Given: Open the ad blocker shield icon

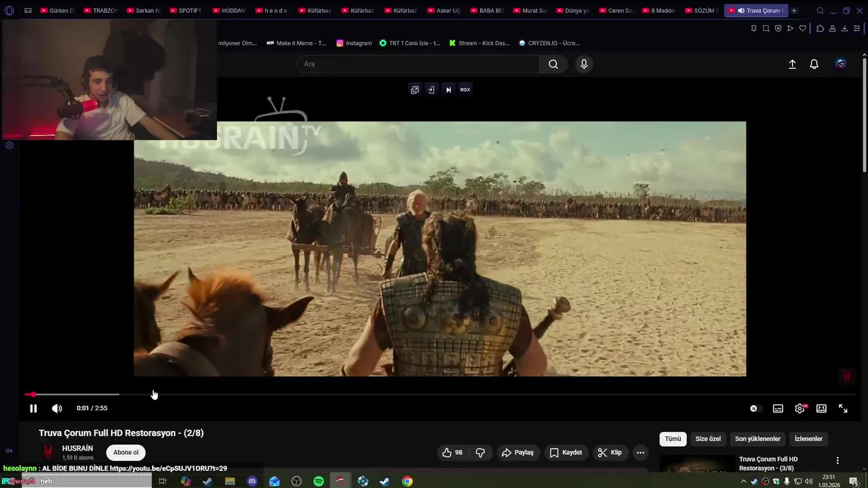Looking at the screenshot, I should point(778,28).
